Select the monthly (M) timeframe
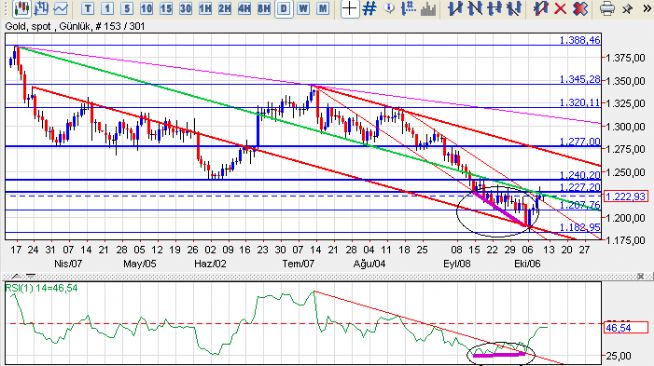 click(x=323, y=9)
